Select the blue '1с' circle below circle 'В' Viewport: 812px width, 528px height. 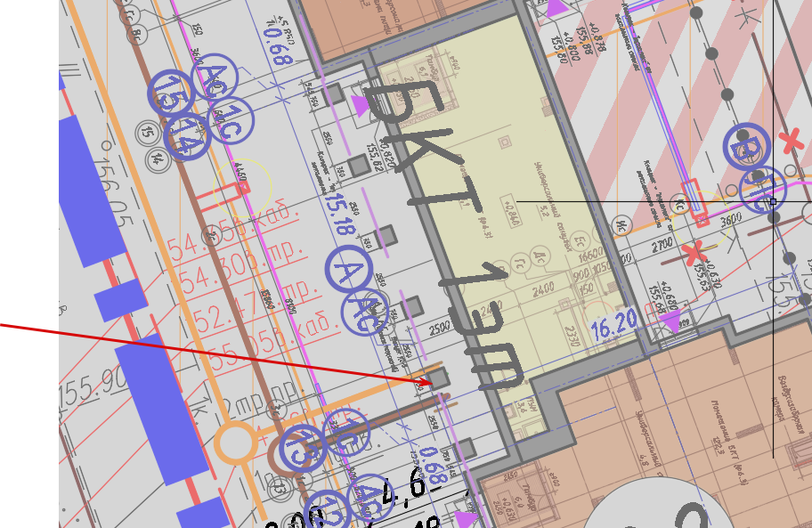pos(763,190)
